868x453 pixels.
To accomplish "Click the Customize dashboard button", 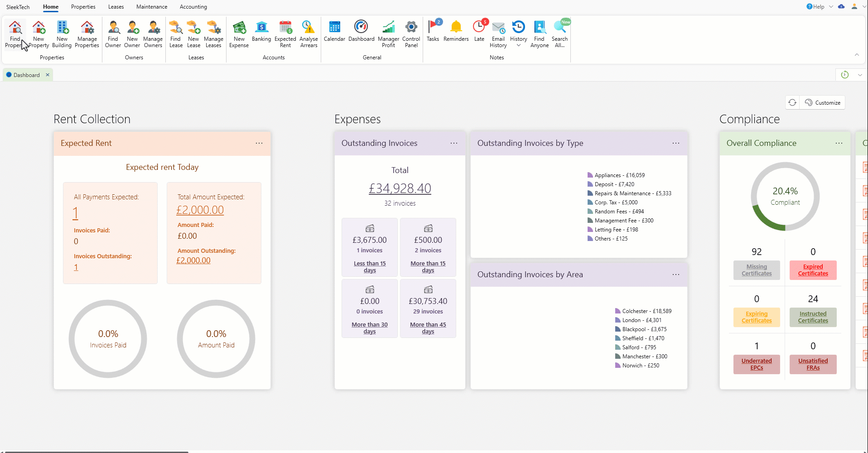I will click(x=823, y=103).
